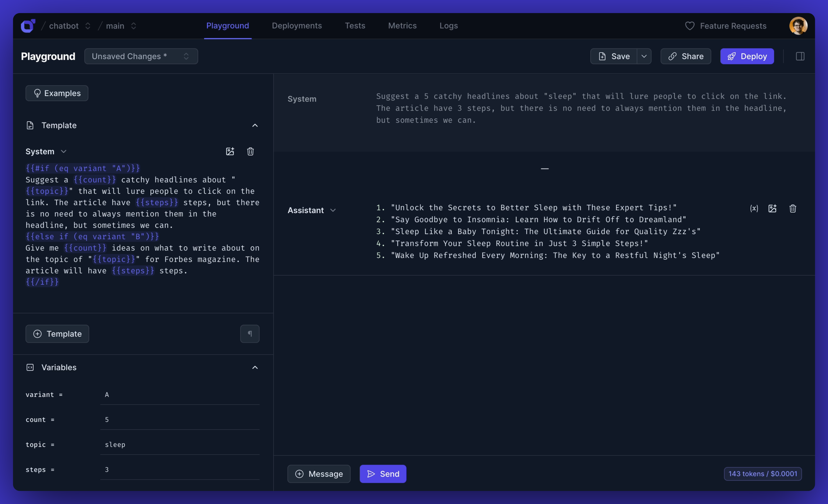Click the Deploy button
Image resolution: width=828 pixels, height=504 pixels.
746,56
